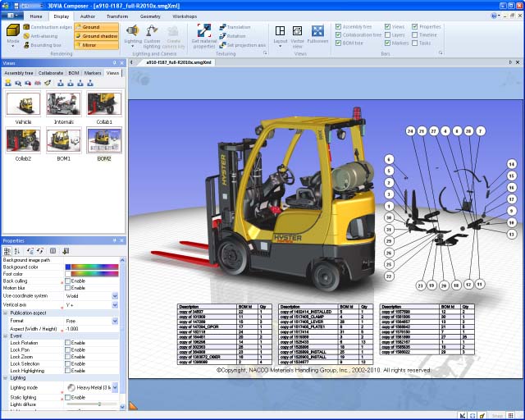Click Set projection axis tool
This screenshot has height=420, width=525.
coord(243,45)
